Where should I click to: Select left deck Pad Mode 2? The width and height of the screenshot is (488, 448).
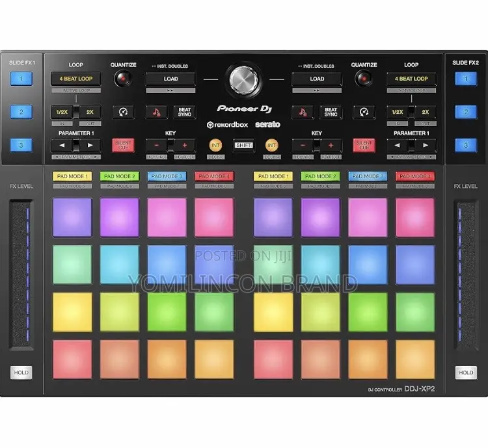tap(120, 176)
